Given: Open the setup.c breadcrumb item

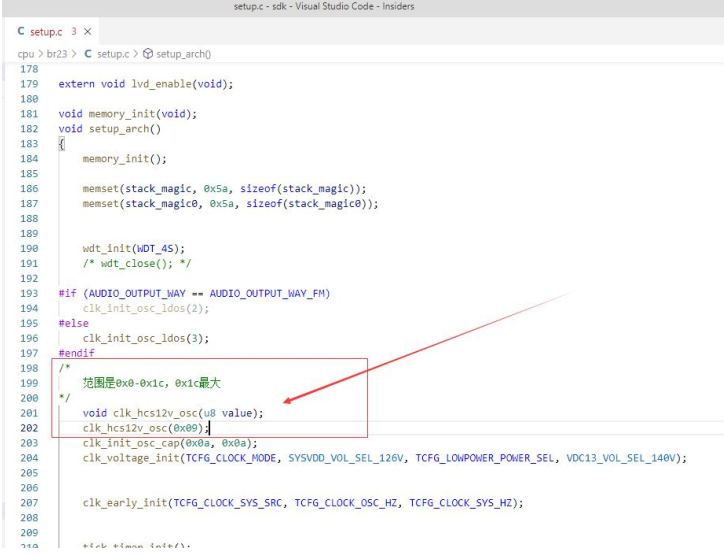Looking at the screenshot, I should [113, 54].
